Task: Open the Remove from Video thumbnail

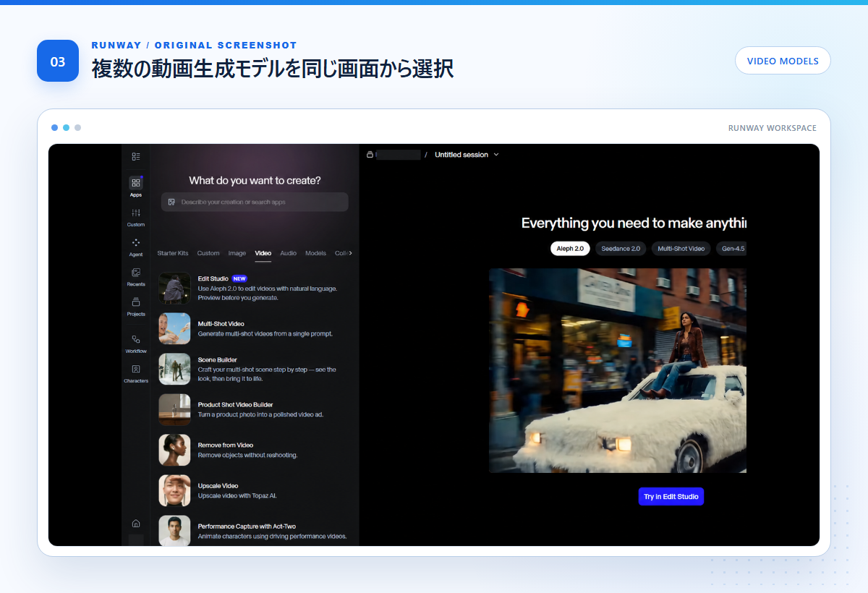Action: click(174, 450)
